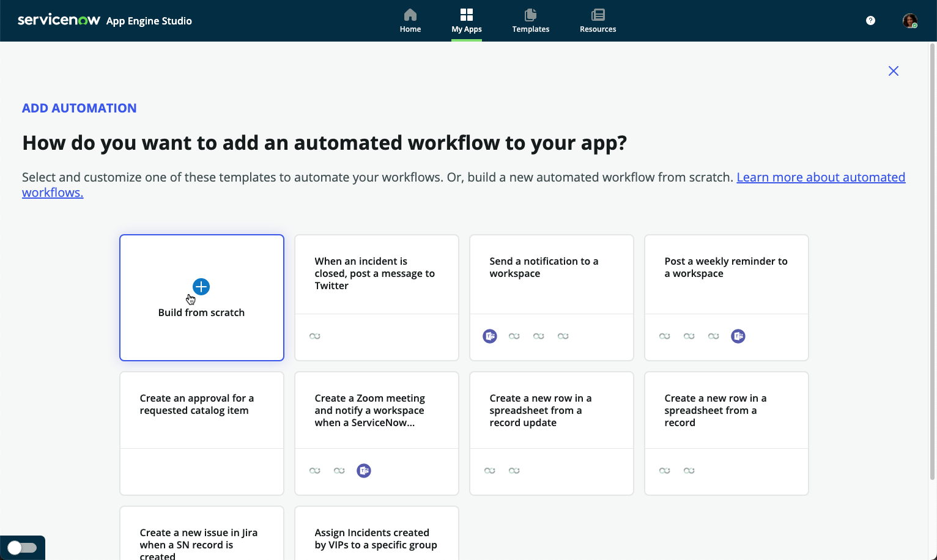This screenshot has width=937, height=560.
Task: Click first spoke icon in weekly reminder card
Action: click(665, 336)
